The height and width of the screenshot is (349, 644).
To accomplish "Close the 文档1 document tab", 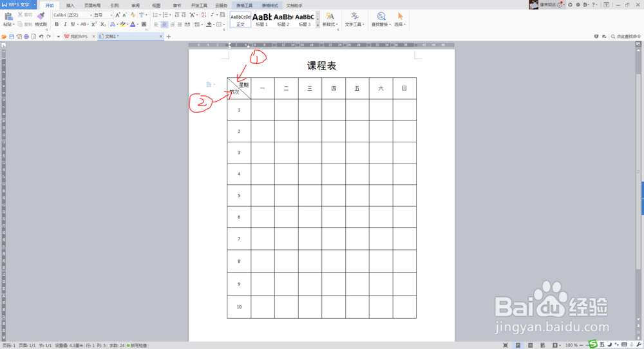I will tap(160, 37).
